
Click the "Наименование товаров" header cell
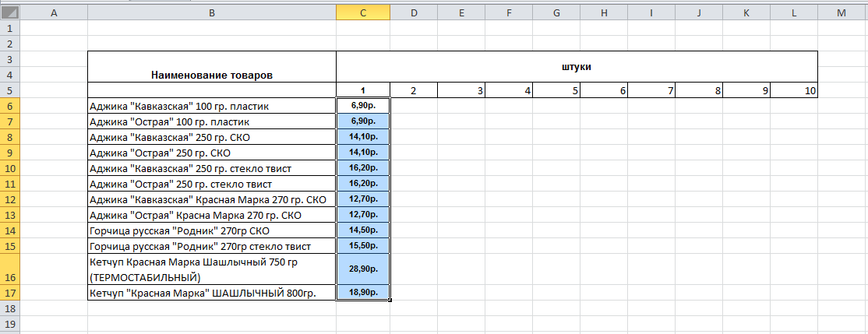212,67
